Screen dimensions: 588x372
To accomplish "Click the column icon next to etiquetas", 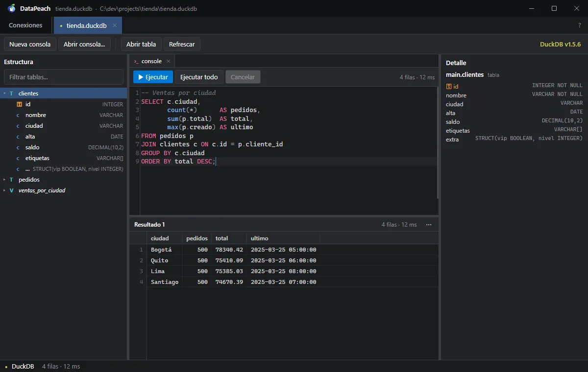I will (x=18, y=158).
